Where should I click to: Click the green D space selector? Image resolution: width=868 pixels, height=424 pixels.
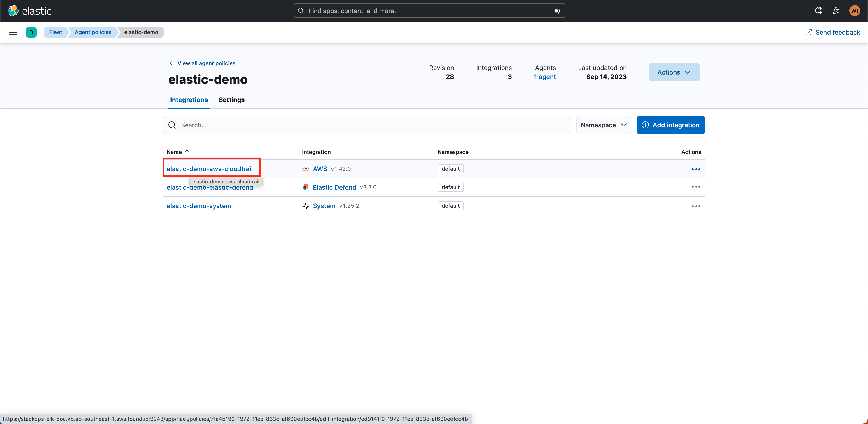[31, 32]
